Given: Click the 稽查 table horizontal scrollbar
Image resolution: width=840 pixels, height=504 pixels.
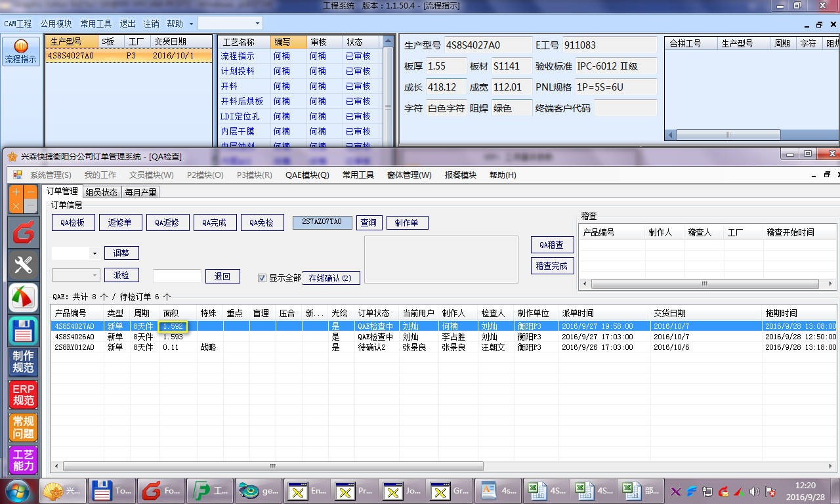Looking at the screenshot, I should [704, 284].
